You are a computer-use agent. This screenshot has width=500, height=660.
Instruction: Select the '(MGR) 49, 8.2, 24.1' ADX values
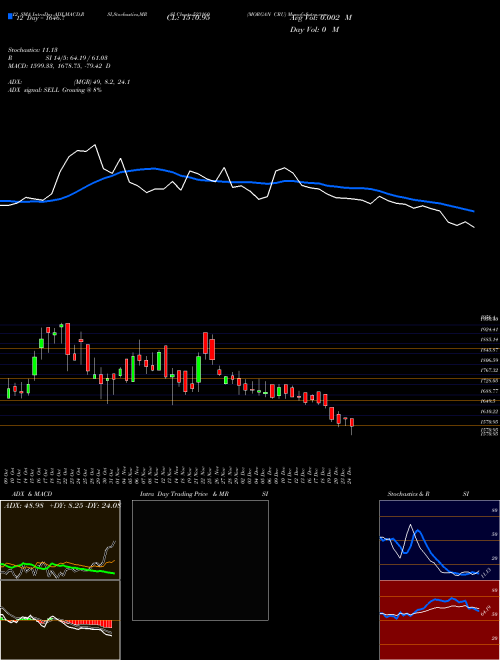point(101,82)
